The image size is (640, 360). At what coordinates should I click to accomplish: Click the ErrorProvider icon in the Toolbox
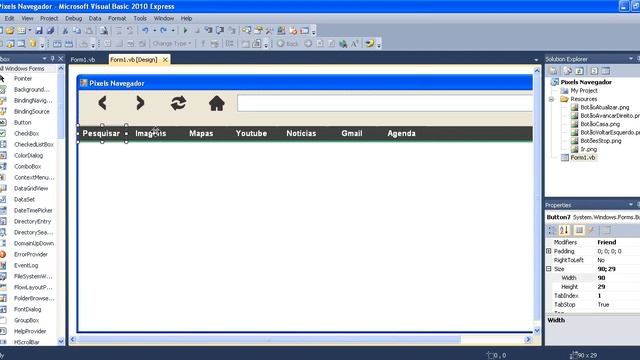click(3, 254)
